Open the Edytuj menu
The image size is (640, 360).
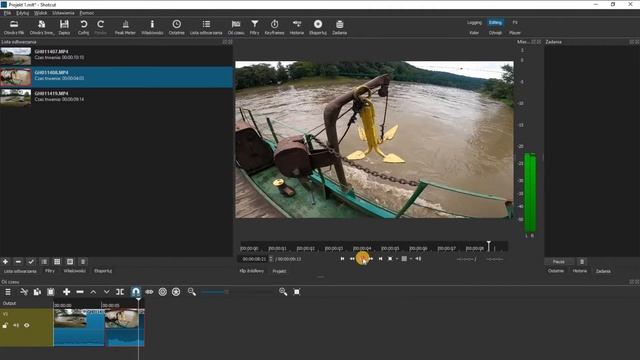click(22, 13)
